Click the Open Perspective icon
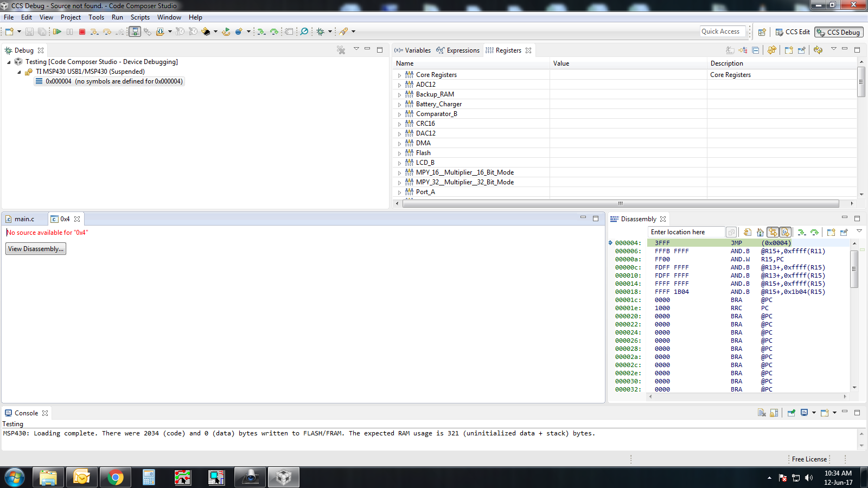Image resolution: width=868 pixels, height=488 pixels. pyautogui.click(x=762, y=32)
